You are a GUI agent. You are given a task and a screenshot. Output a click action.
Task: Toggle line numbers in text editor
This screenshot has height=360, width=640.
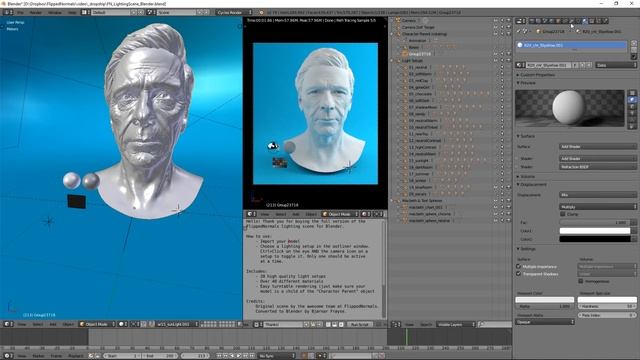pyautogui.click(x=328, y=324)
